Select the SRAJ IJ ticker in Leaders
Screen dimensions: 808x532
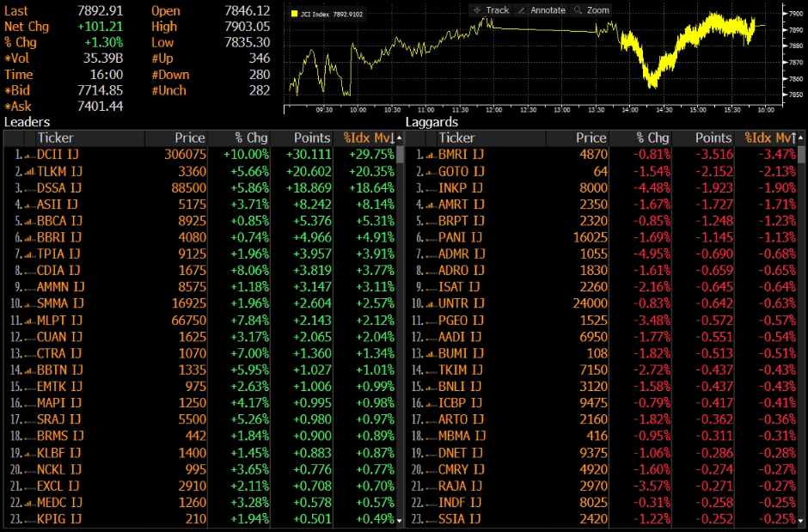tap(58, 419)
